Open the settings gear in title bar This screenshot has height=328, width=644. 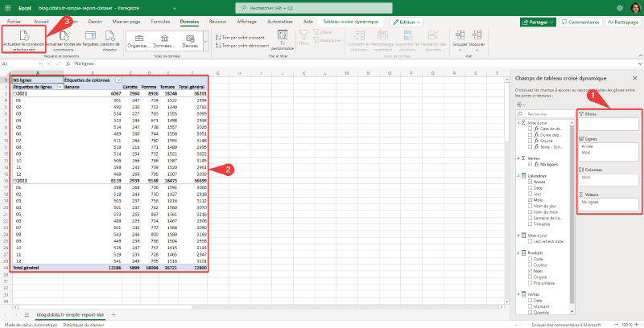pos(619,8)
